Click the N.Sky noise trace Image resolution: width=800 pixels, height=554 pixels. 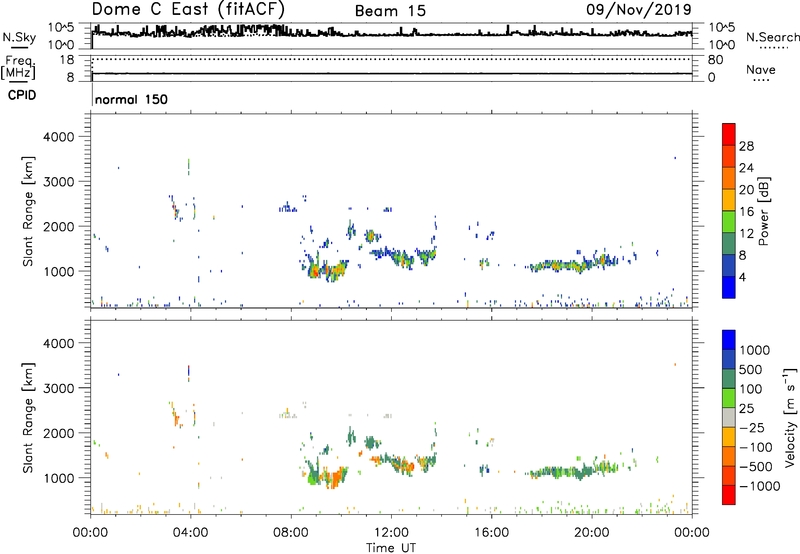392,33
